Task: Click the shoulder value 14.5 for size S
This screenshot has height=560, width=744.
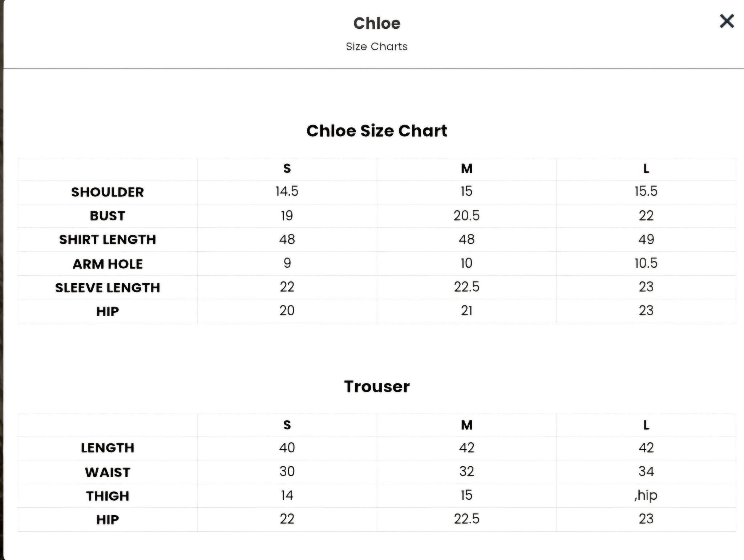Action: click(287, 191)
